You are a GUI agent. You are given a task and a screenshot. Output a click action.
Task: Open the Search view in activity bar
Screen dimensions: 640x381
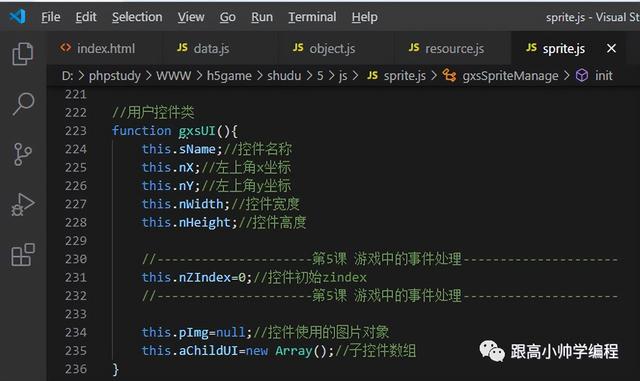coord(23,104)
